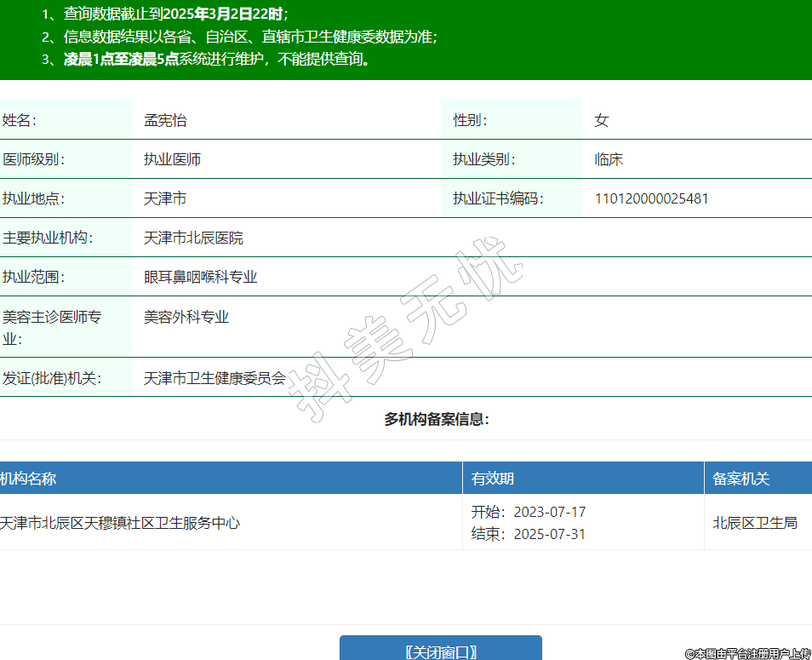Screen dimensions: 812x660
Task: Click the 机构名称 column header
Action: coord(29,479)
